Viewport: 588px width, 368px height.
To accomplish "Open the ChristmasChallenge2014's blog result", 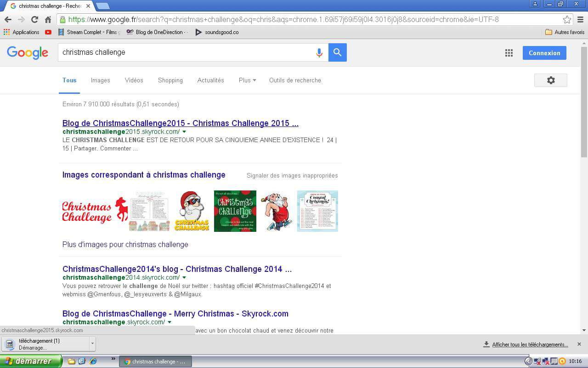I will pos(177,269).
